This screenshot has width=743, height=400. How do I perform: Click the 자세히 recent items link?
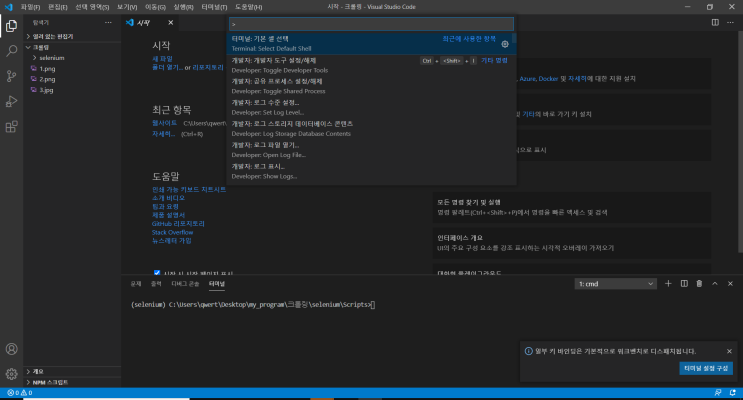163,134
